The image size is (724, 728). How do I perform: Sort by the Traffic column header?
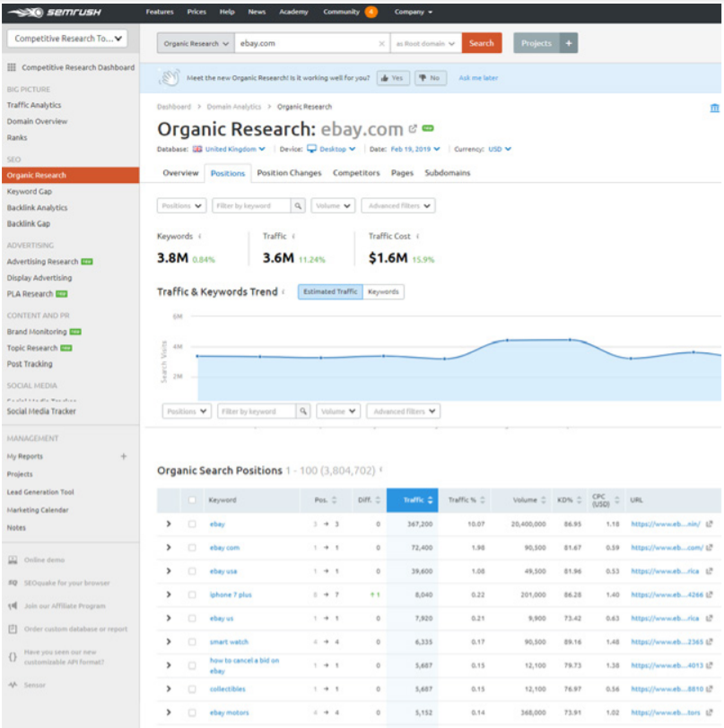pyautogui.click(x=412, y=500)
